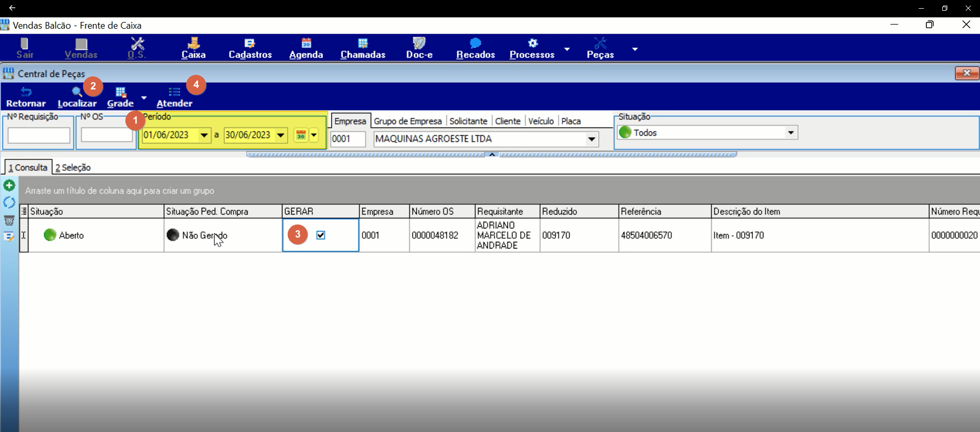Viewport: 980px width, 432px height.
Task: Click the grid column chooser icon
Action: coord(24,211)
